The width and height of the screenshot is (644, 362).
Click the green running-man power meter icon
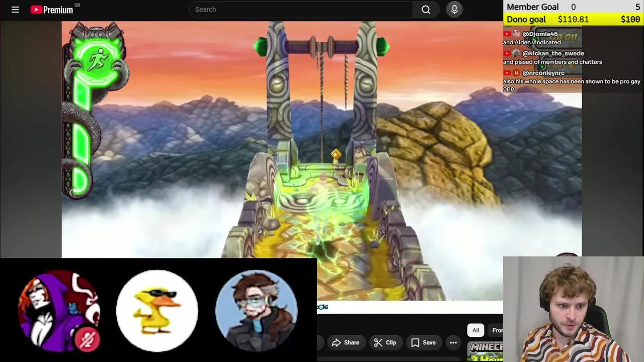[97, 60]
